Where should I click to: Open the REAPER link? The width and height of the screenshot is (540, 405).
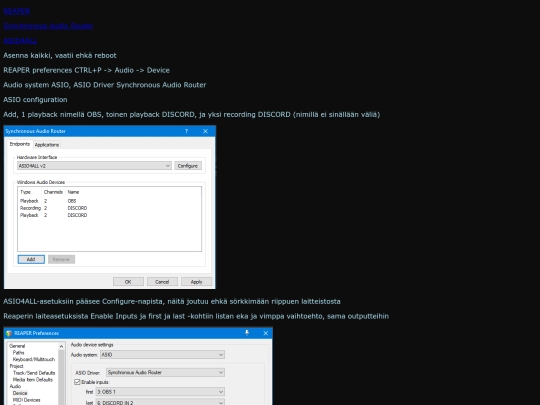click(x=17, y=11)
